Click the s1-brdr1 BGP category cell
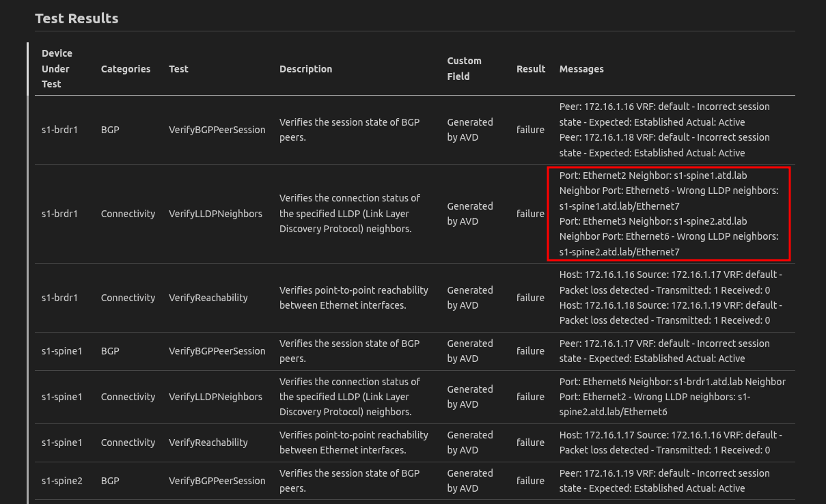Viewport: 826px width, 504px height. [110, 130]
